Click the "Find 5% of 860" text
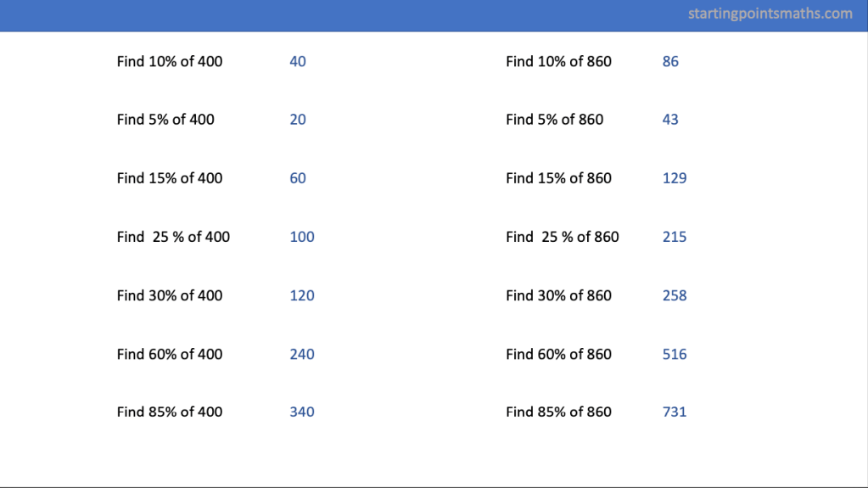This screenshot has width=868, height=488. coord(554,120)
